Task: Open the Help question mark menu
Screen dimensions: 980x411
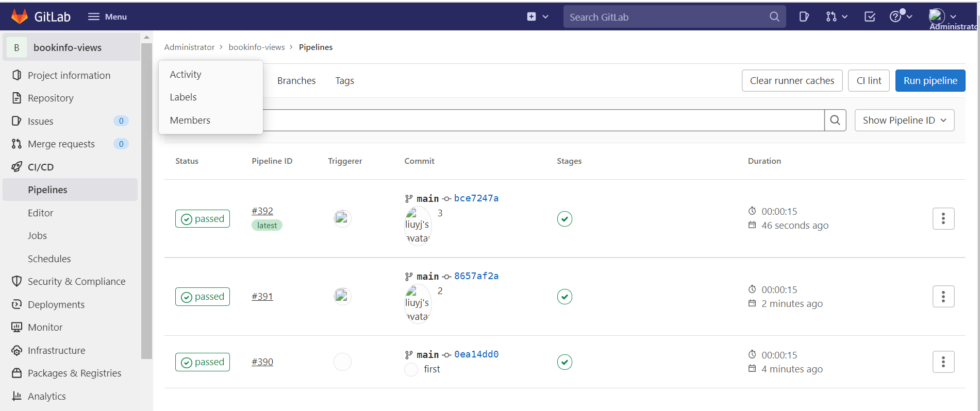Action: tap(901, 16)
